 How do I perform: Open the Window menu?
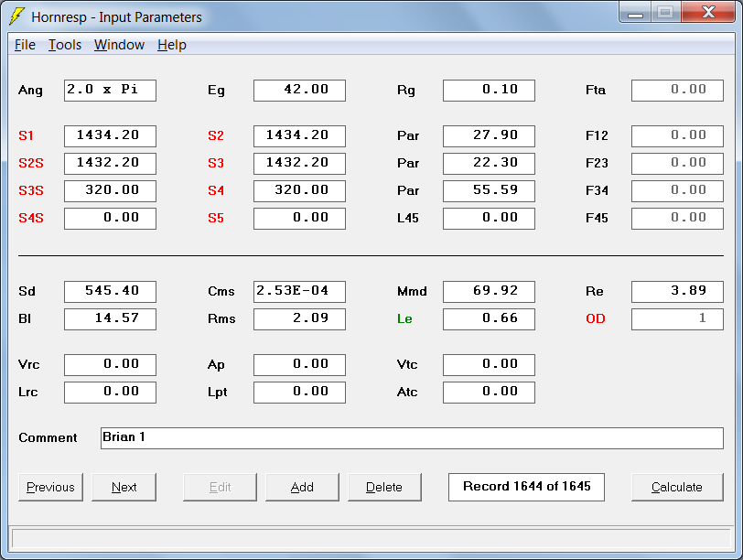(119, 45)
